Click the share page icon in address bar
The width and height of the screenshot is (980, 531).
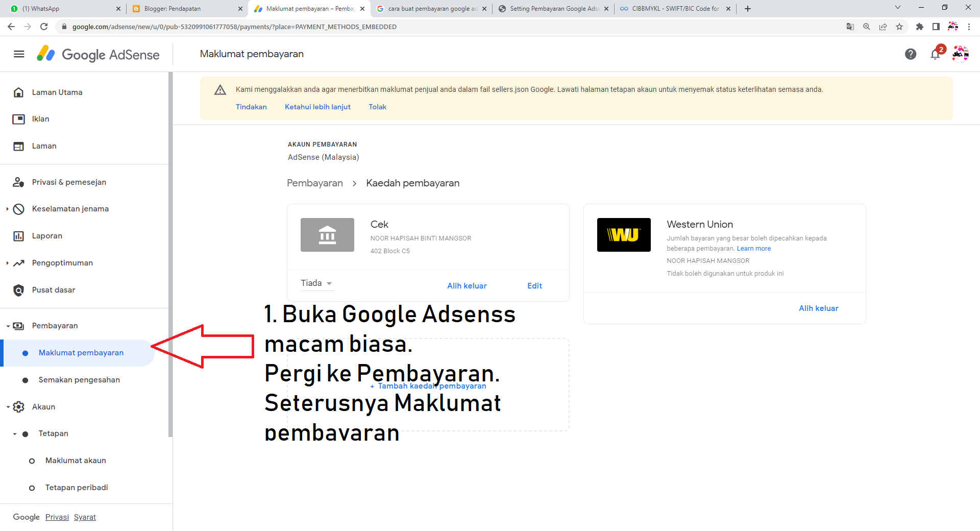(x=883, y=27)
